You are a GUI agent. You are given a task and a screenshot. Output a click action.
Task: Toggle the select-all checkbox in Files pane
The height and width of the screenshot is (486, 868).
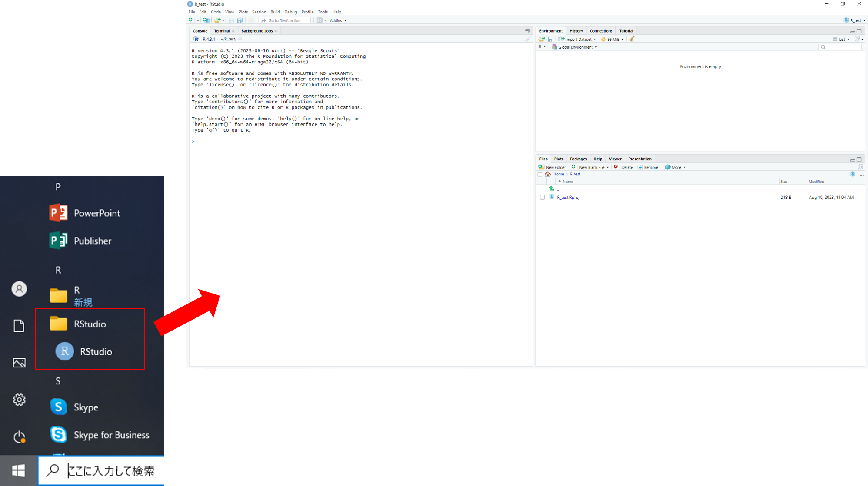coord(540,175)
